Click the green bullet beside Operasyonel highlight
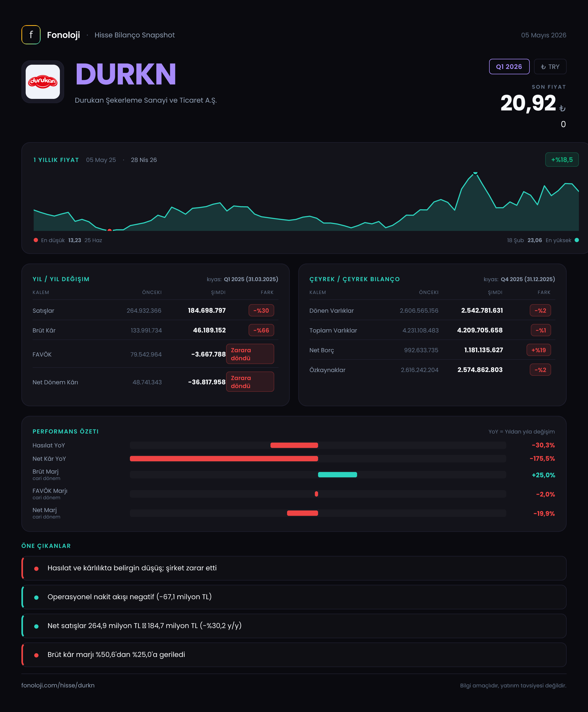Image resolution: width=588 pixels, height=712 pixels. pos(36,598)
